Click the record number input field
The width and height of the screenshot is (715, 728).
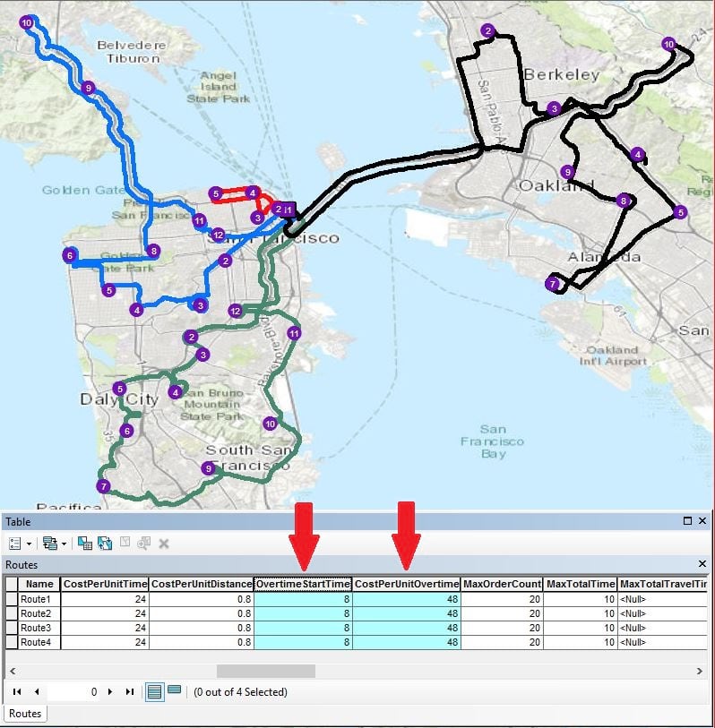point(73,692)
